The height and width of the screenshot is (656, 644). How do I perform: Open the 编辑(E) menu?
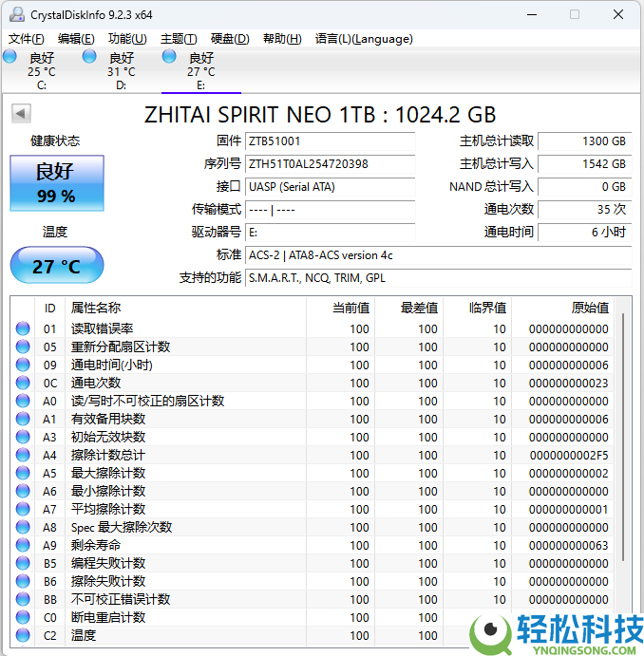click(x=76, y=39)
